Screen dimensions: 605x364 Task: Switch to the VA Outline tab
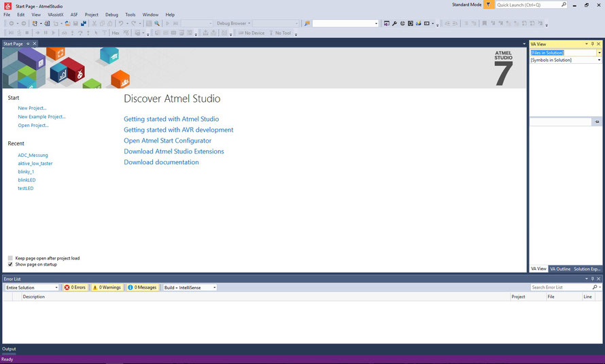click(560, 269)
